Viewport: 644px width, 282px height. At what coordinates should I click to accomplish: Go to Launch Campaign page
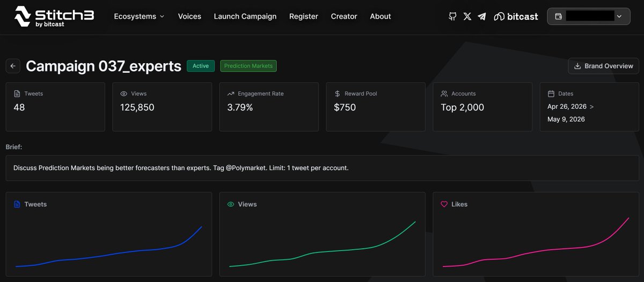[x=245, y=17]
